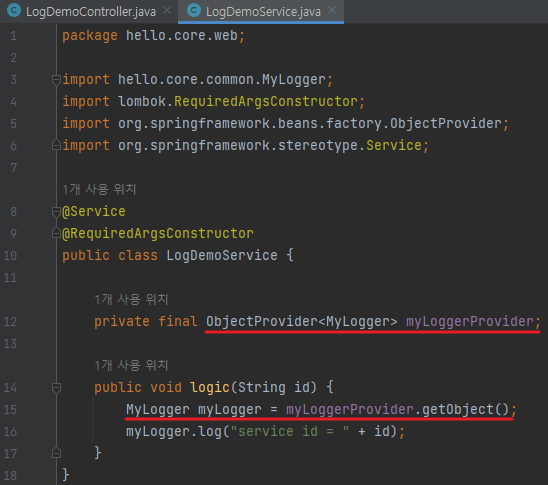This screenshot has width=548, height=485.
Task: Collapse the logic method fold at line 14
Action: coord(56,388)
